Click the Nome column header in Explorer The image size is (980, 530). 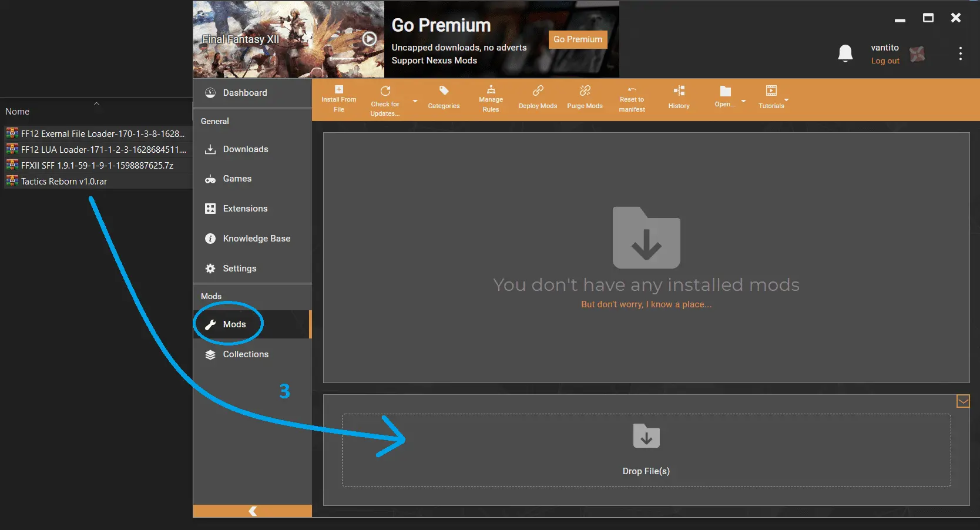pyautogui.click(x=96, y=111)
